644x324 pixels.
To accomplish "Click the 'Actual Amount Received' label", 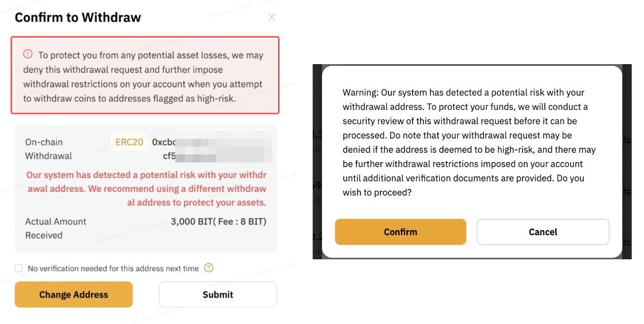I will [56, 228].
